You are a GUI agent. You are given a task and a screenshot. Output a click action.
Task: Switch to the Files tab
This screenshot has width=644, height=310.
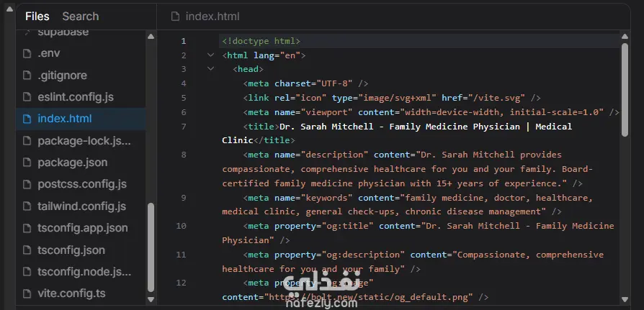point(37,17)
